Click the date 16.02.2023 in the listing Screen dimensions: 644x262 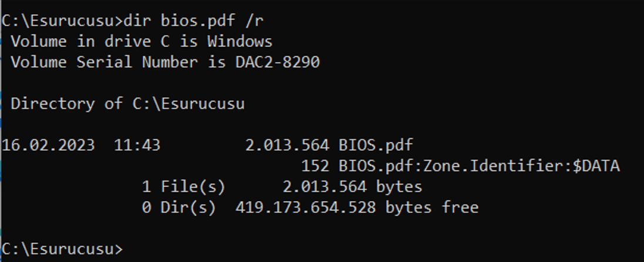click(48, 145)
